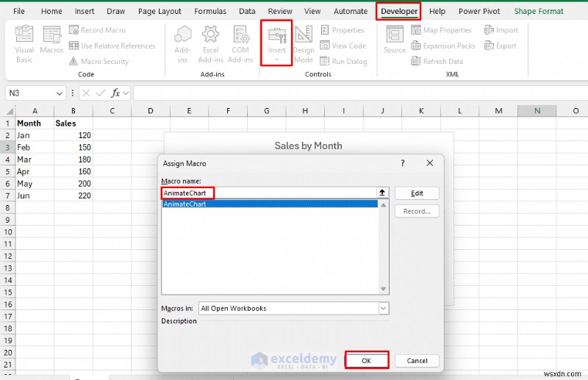Select cell containing Month header
The height and width of the screenshot is (380, 588).
[35, 123]
